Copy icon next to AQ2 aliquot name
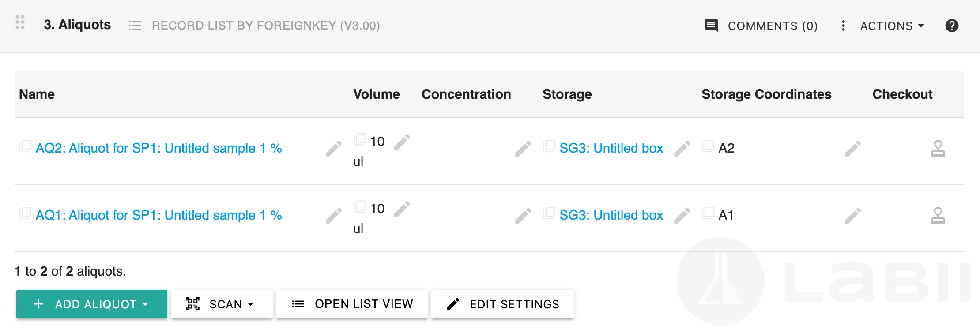 point(25,146)
